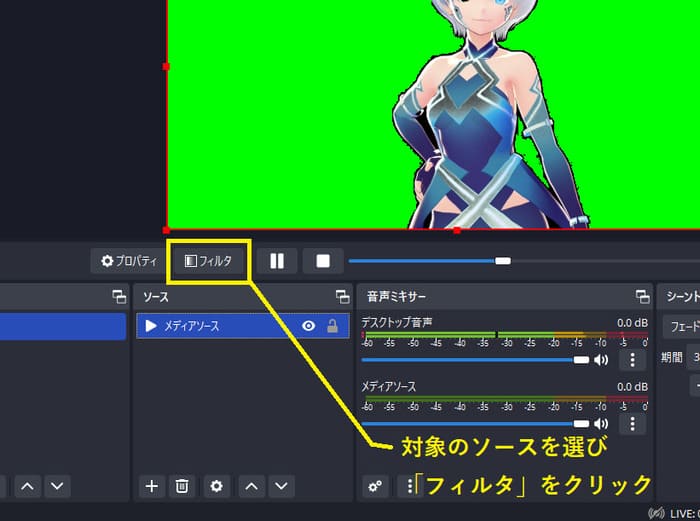Delete selected source with trash icon
This screenshot has height=521, width=700.
pyautogui.click(x=182, y=486)
